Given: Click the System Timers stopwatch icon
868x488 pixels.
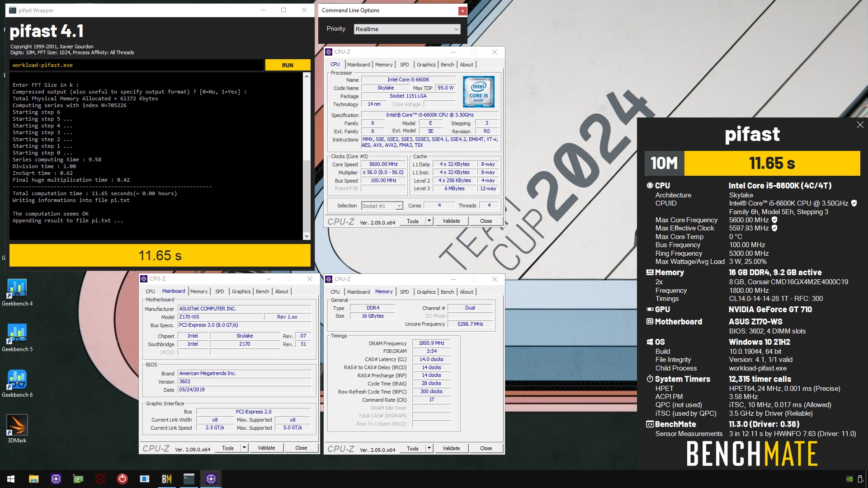Looking at the screenshot, I should point(650,379).
